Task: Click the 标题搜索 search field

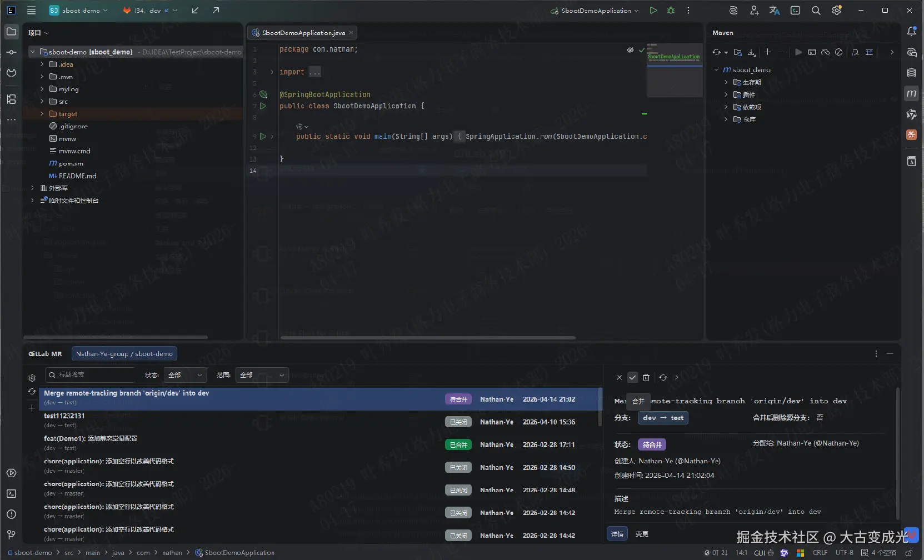Action: tap(91, 375)
